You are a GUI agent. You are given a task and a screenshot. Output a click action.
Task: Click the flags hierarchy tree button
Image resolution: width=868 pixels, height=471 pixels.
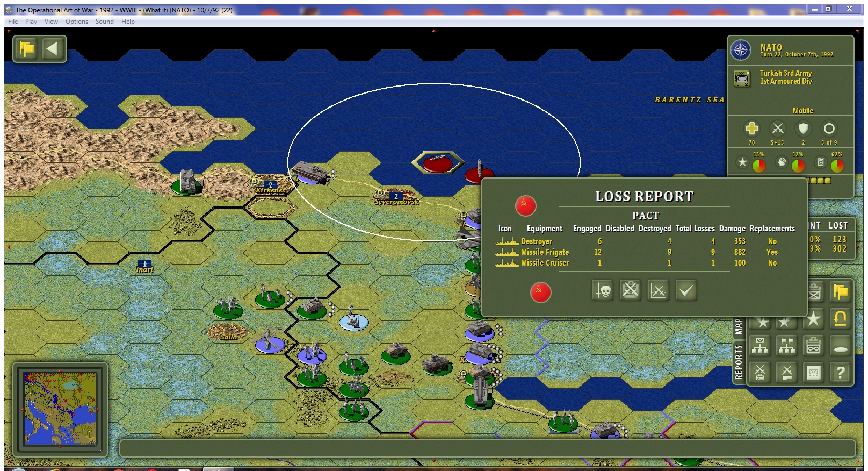tap(787, 346)
